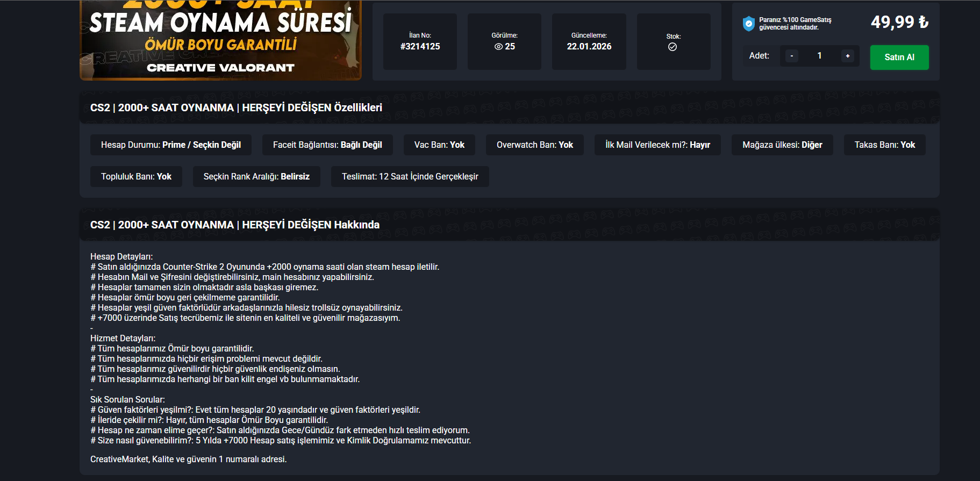Click the line 'Tüm hesaplarımız Ömür boyu garantilidir'
Viewport: 980px width, 481px height.
[x=172, y=348]
